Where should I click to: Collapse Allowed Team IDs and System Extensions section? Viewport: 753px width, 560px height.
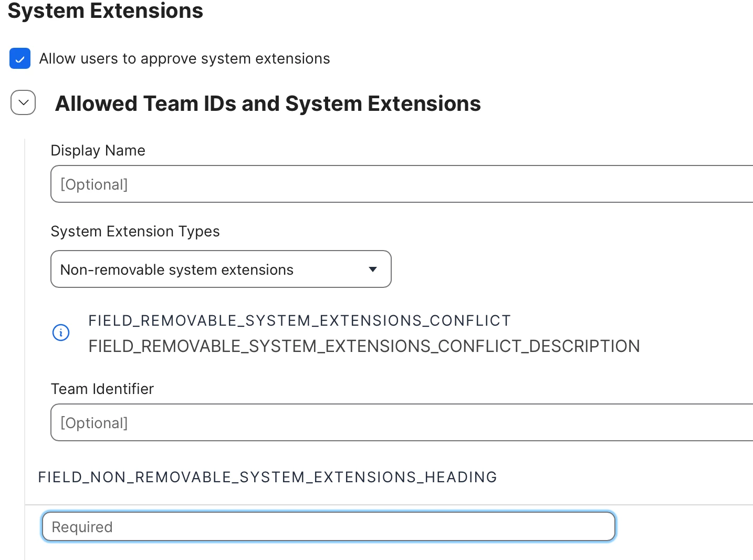pyautogui.click(x=23, y=102)
